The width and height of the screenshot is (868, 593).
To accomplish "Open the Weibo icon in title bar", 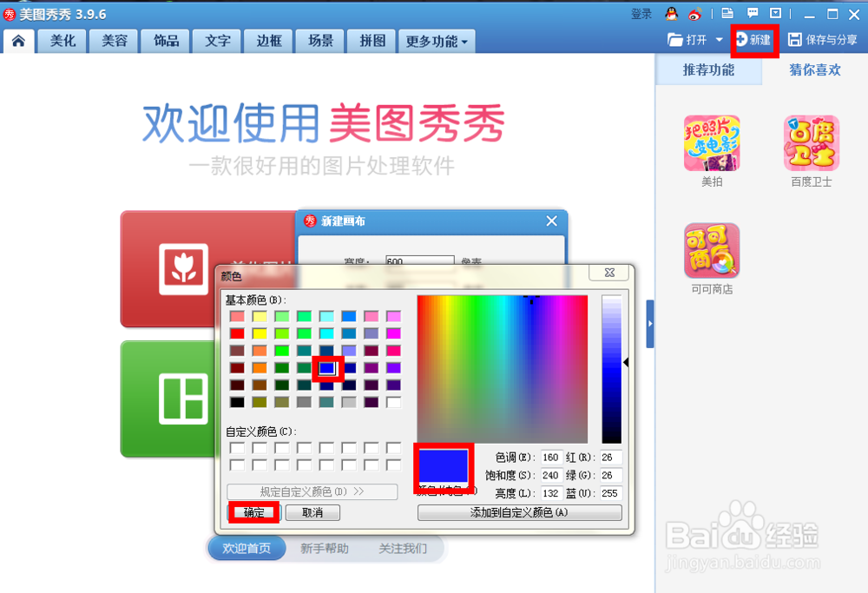I will (x=695, y=14).
